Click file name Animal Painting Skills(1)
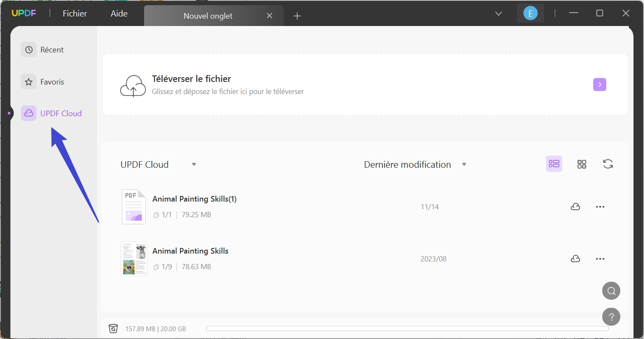The height and width of the screenshot is (339, 644). (194, 199)
